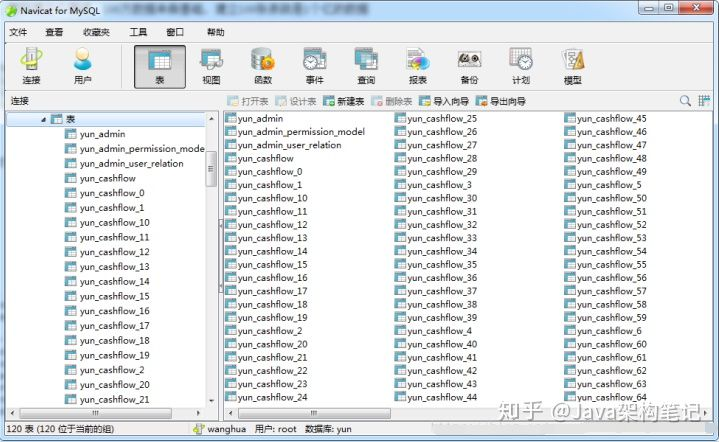The image size is (719, 442).
Task: Open the 报表 reports icon
Action: (418, 67)
